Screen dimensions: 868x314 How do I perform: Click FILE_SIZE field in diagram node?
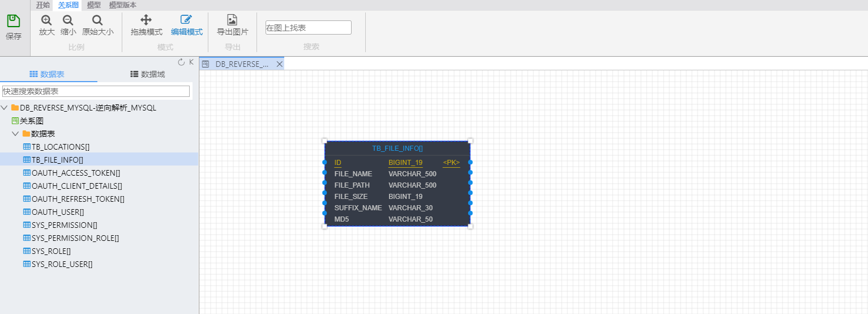click(351, 197)
